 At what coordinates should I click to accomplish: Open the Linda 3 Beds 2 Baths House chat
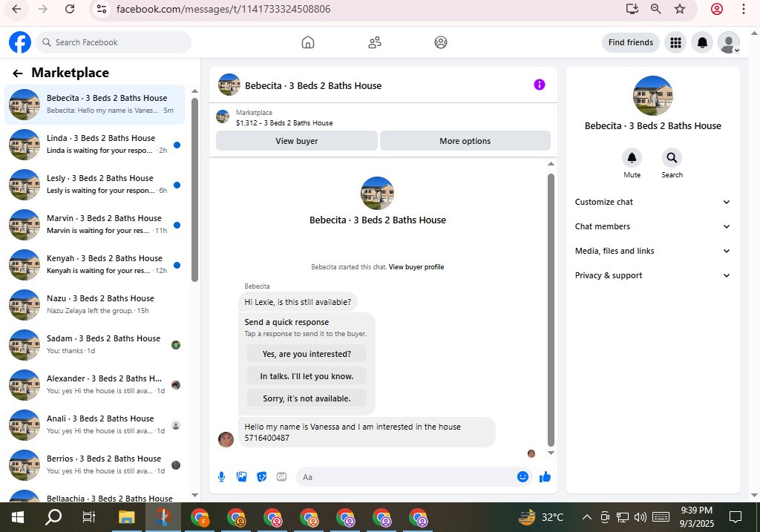(x=94, y=145)
